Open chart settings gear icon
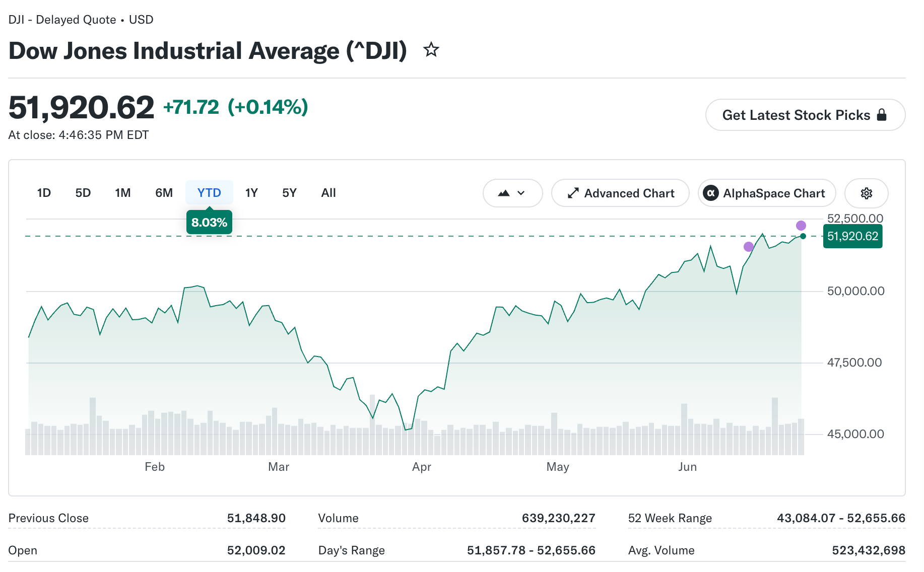The width and height of the screenshot is (924, 572). point(866,193)
